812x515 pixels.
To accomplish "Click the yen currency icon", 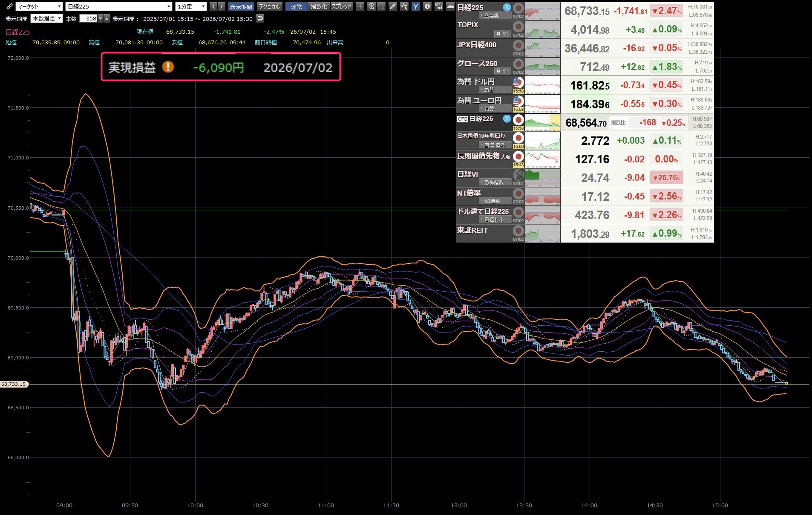I will [x=415, y=6].
